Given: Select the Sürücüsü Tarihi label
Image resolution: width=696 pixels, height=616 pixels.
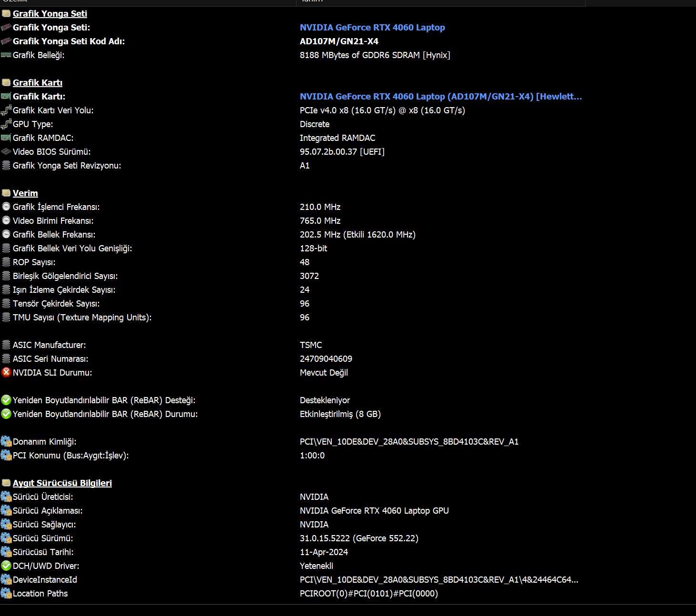Looking at the screenshot, I should click(43, 552).
